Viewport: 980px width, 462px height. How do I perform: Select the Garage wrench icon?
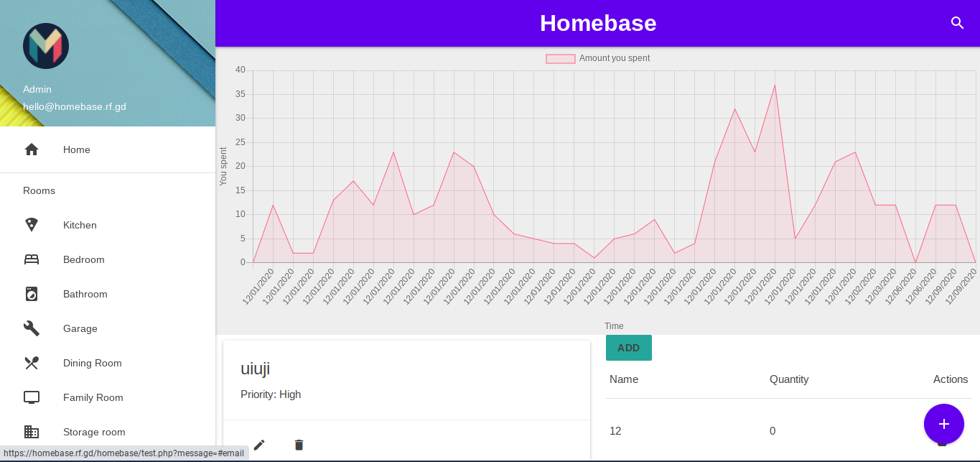(x=32, y=328)
